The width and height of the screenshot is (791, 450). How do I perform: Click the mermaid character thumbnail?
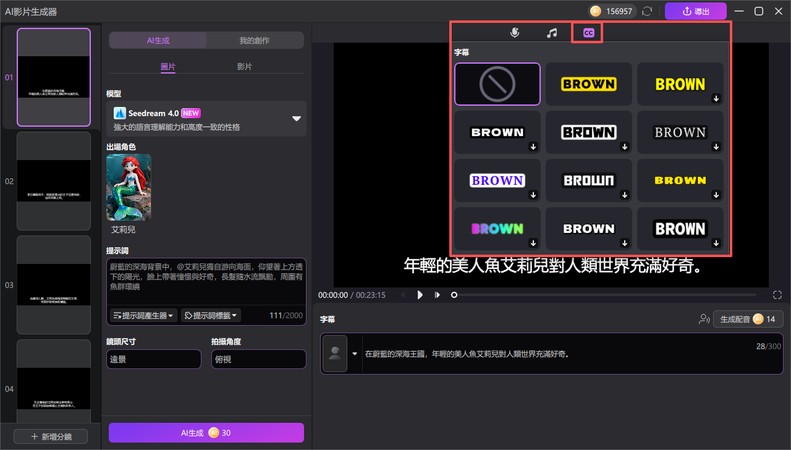[129, 187]
